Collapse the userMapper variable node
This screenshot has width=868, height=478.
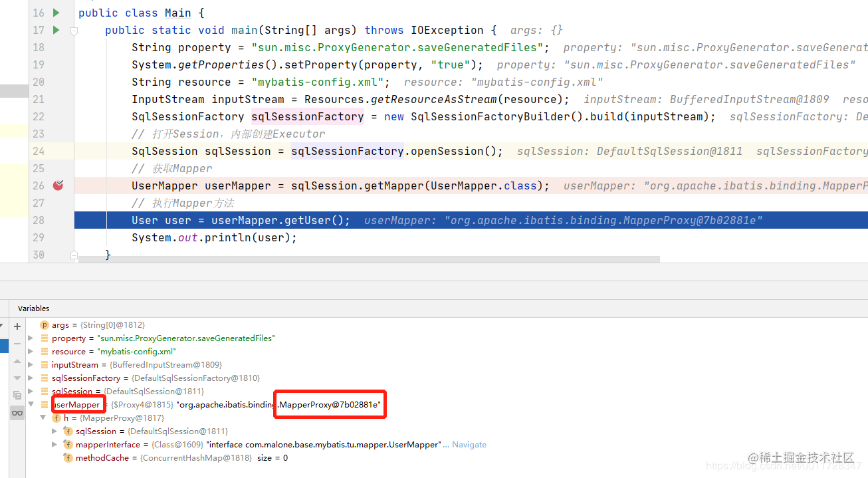click(x=31, y=404)
